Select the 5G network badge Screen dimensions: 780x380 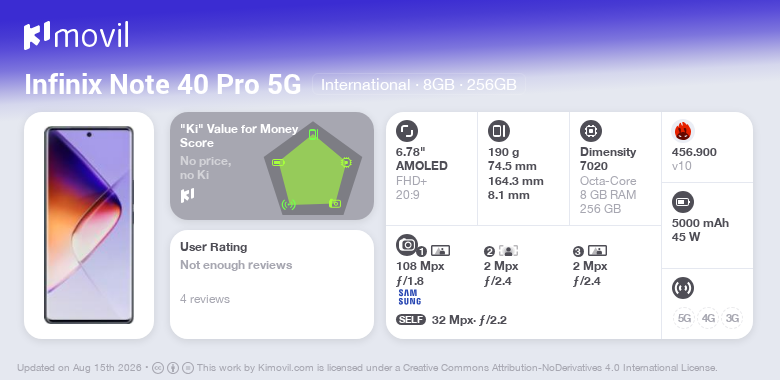click(684, 318)
